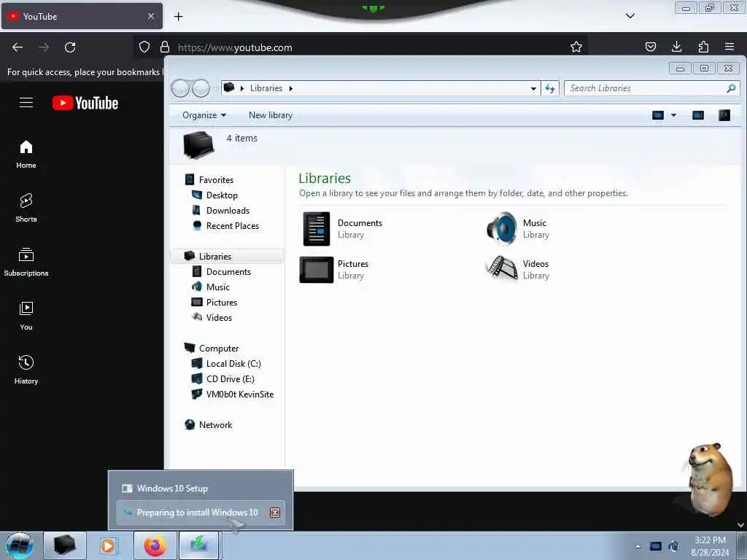Image resolution: width=747 pixels, height=560 pixels.
Task: Open the Documents library in main pane
Action: click(x=343, y=228)
